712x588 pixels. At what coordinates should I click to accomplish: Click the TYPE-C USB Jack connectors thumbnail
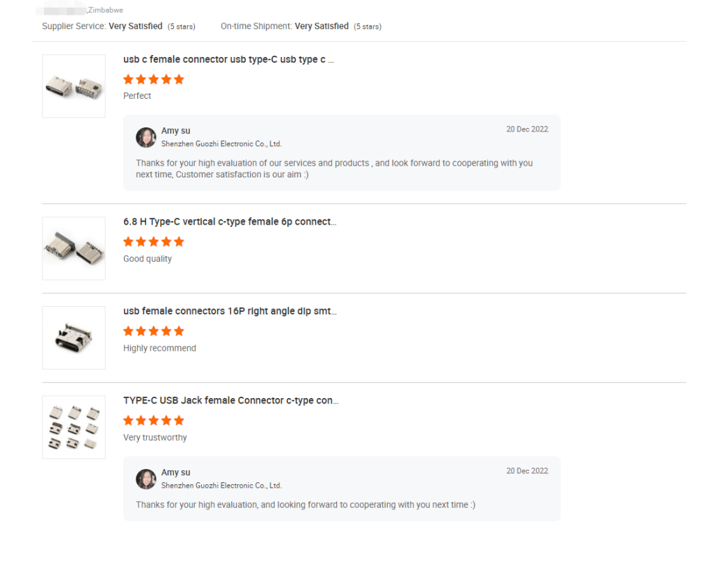pyautogui.click(x=74, y=427)
